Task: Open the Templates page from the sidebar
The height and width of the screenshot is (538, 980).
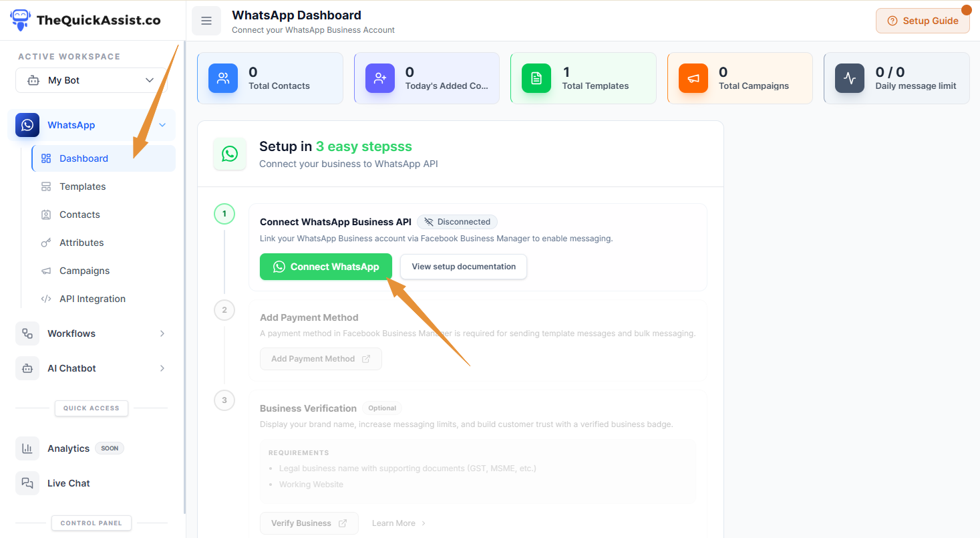Action: click(x=83, y=186)
